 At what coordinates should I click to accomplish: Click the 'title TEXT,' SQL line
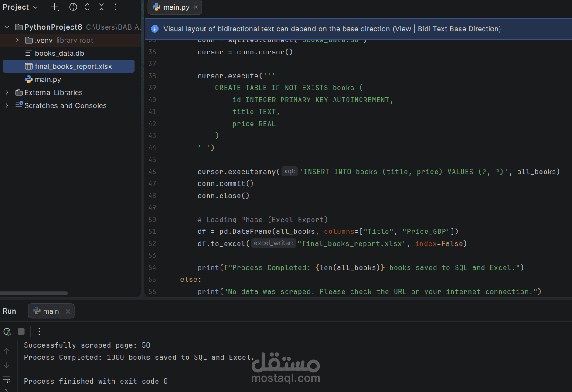[x=256, y=112]
